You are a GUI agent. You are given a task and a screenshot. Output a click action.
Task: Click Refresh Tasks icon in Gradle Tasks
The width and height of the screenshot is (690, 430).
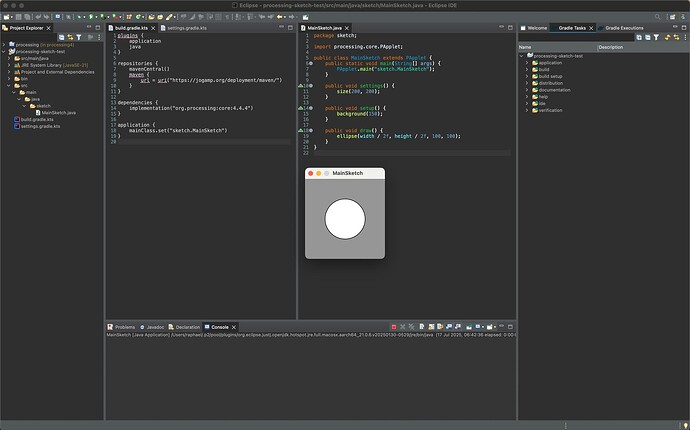tap(668, 37)
